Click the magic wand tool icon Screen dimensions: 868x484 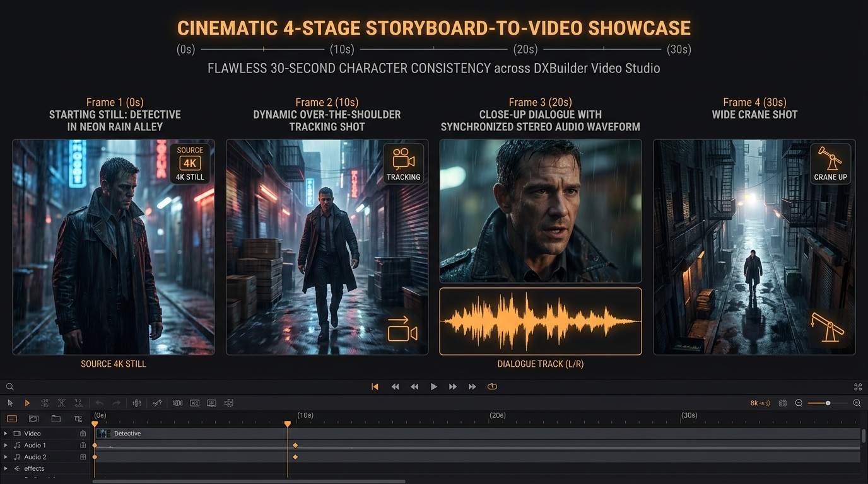157,403
